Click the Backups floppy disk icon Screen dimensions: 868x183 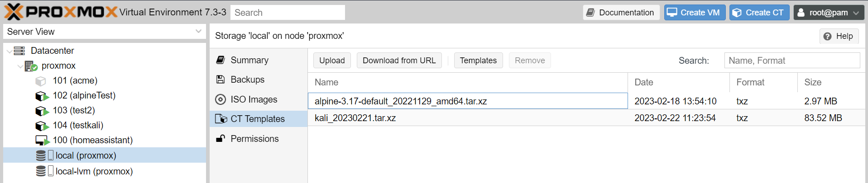click(221, 80)
